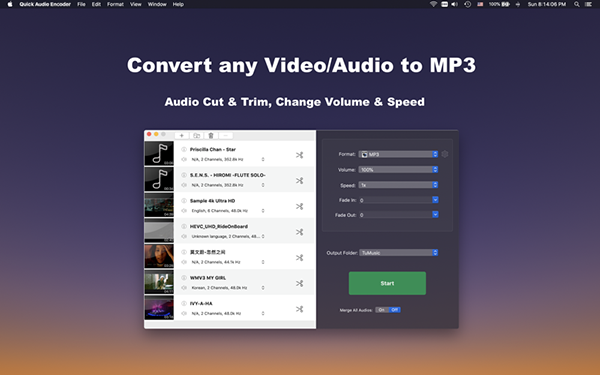Select the S.E.N.S. - HIROMI -FLUTE SOLO- title
The image size is (600, 375).
click(228, 175)
